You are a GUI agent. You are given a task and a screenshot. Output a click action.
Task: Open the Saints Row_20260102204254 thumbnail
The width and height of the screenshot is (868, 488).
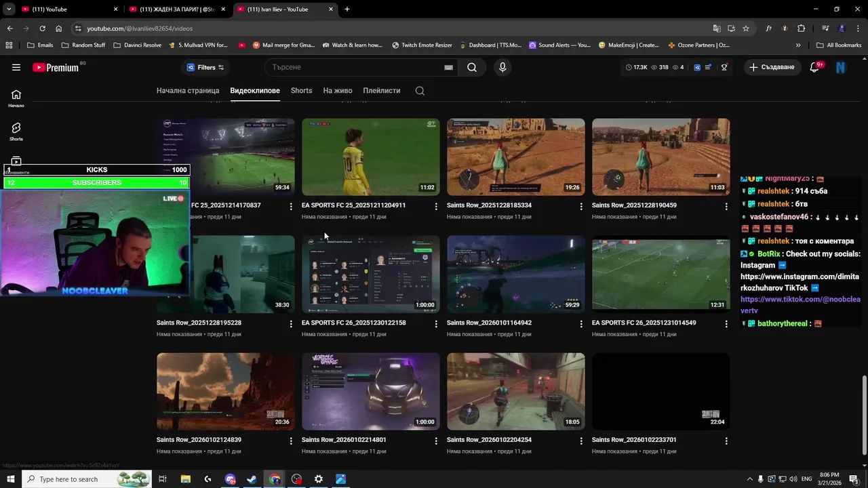(x=516, y=391)
